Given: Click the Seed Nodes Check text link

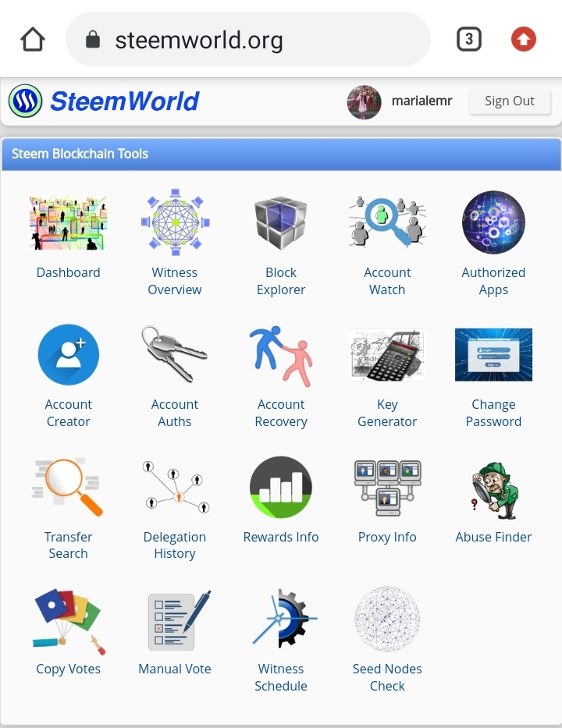Looking at the screenshot, I should (x=387, y=677).
